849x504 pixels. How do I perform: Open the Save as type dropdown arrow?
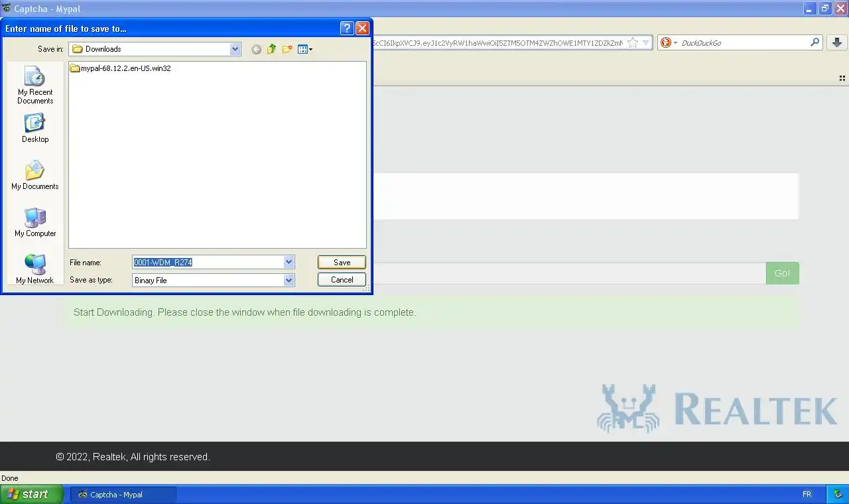289,280
